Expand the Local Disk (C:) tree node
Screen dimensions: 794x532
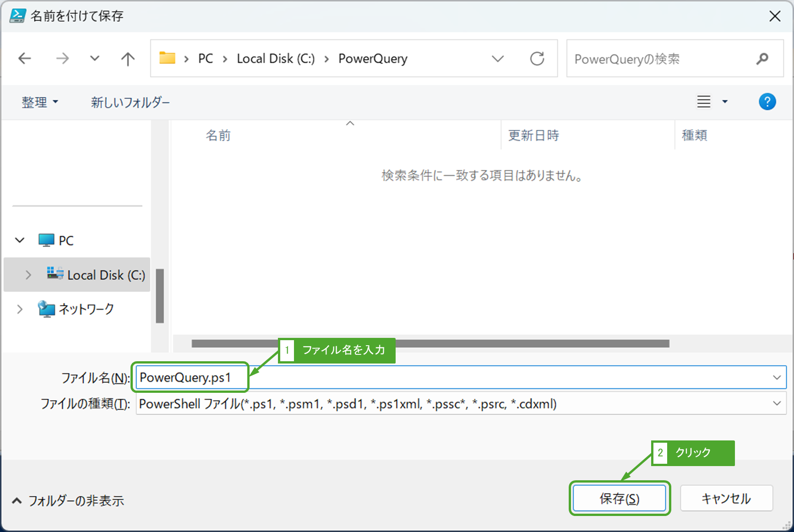pos(28,275)
